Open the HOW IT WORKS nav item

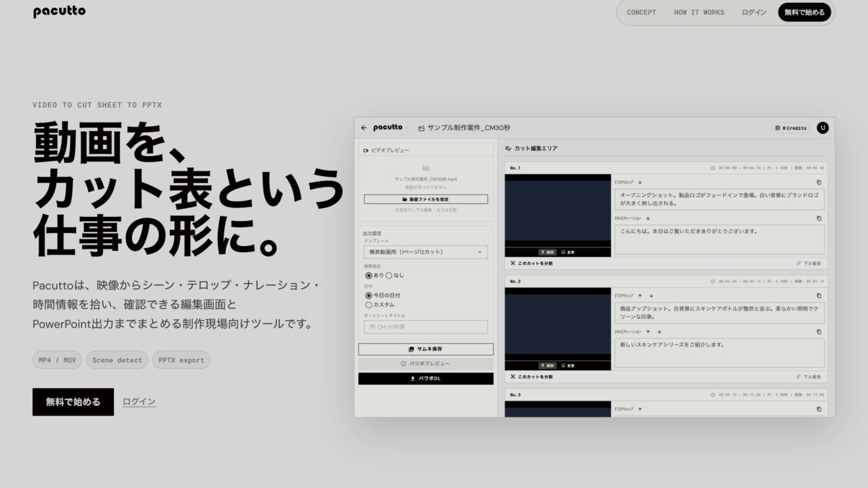click(x=698, y=12)
